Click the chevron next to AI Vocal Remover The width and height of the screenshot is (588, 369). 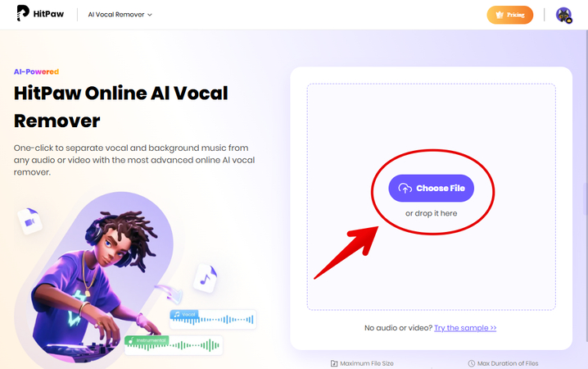(x=150, y=15)
